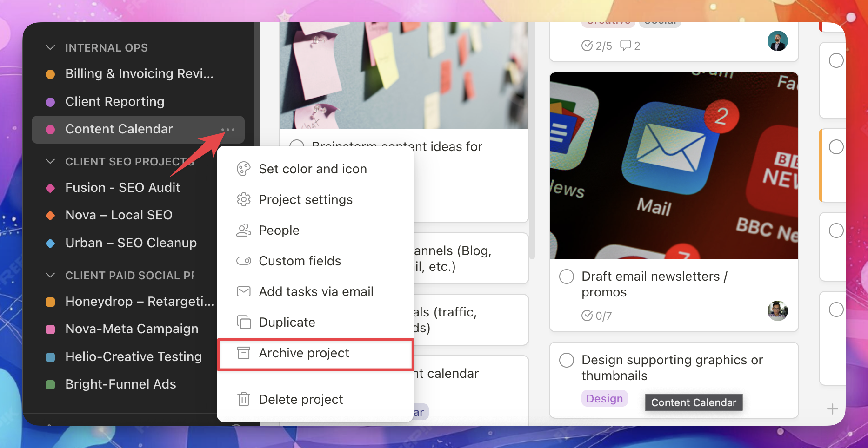
Task: Open Fusion - SEO Audit project
Action: [x=124, y=188]
